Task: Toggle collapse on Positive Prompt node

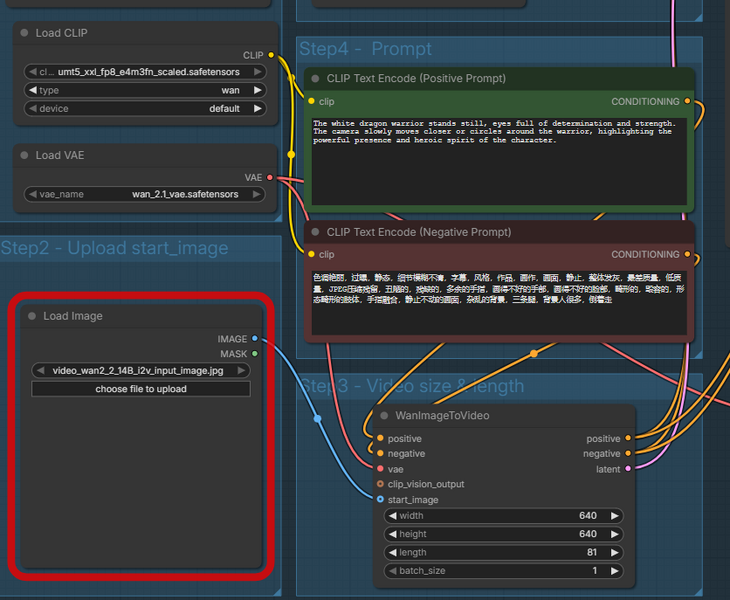Action: (x=315, y=78)
